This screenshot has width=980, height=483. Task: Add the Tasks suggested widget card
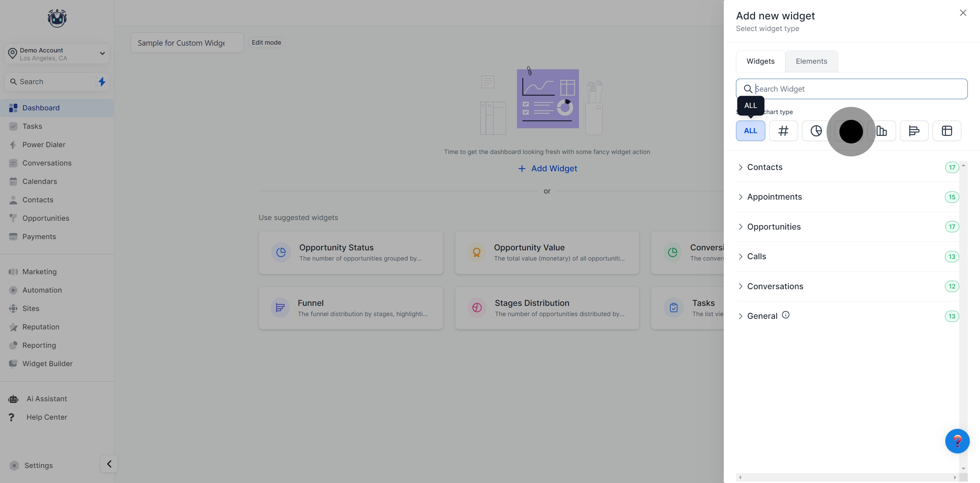click(x=687, y=308)
